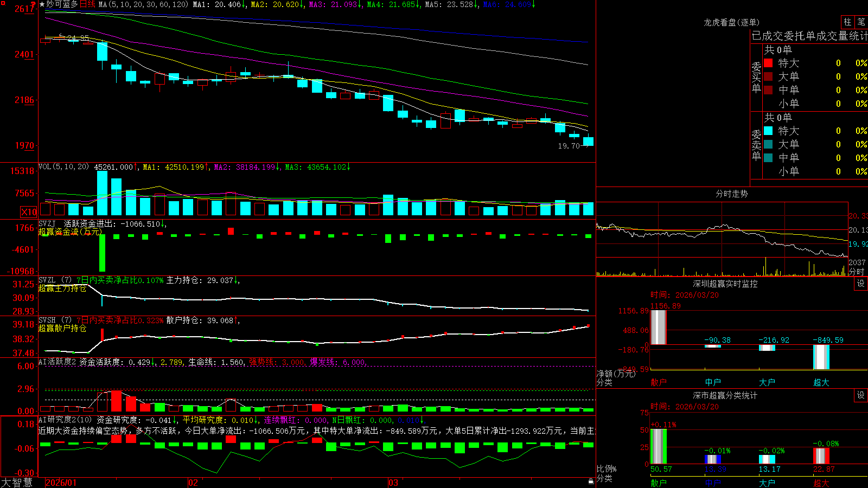
Task: Click the 24.95 high price label
Action: click(78, 38)
